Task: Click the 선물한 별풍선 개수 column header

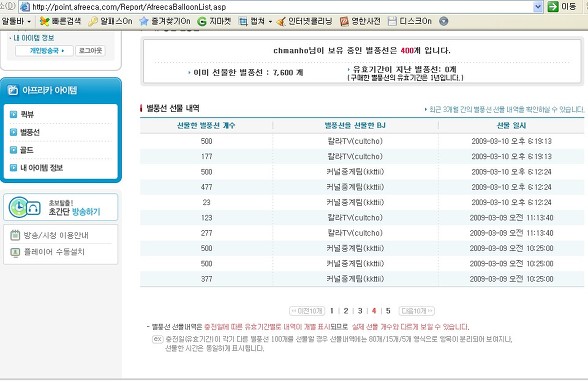Action: tap(206, 126)
